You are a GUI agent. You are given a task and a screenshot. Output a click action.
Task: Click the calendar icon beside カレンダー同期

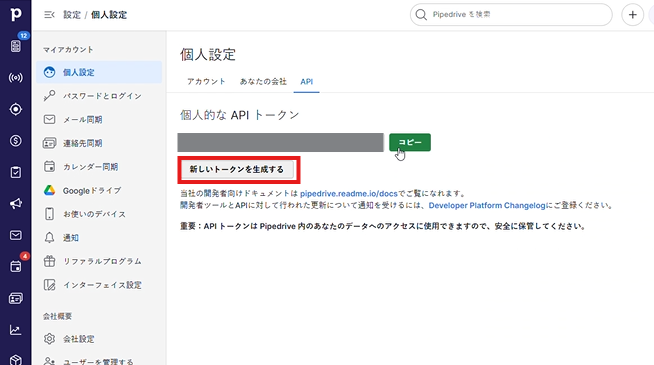49,166
